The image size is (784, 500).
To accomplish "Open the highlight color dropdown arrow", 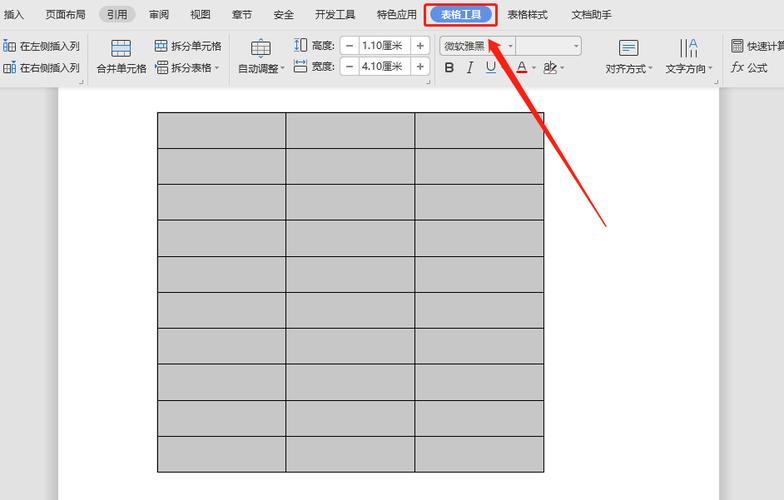I will [562, 68].
